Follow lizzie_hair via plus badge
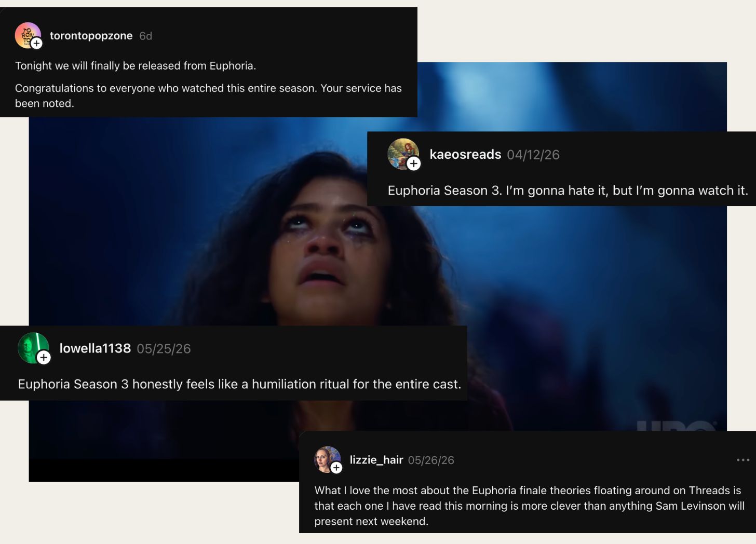Viewport: 756px width, 544px height. tap(336, 468)
